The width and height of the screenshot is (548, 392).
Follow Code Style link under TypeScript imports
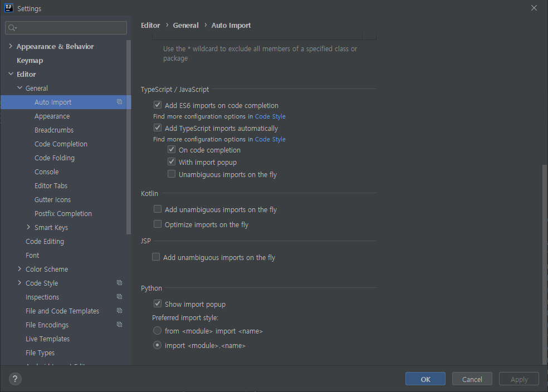pyautogui.click(x=270, y=139)
